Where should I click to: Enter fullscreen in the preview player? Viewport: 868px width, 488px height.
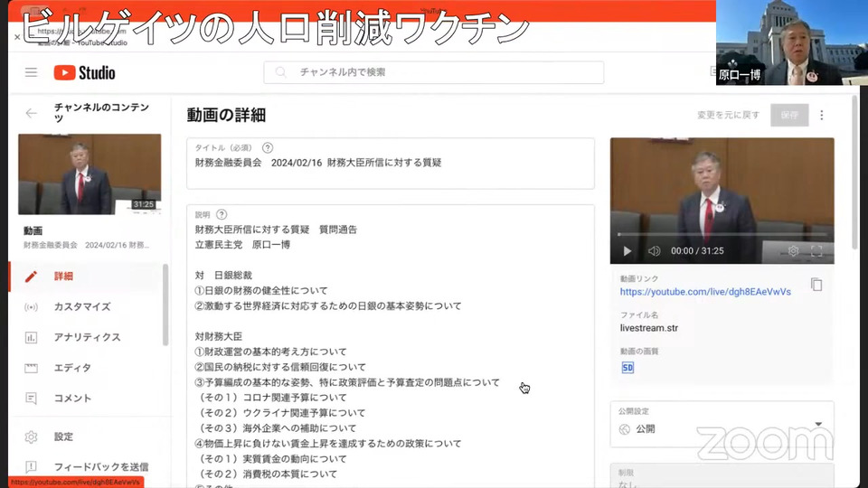[x=816, y=251]
